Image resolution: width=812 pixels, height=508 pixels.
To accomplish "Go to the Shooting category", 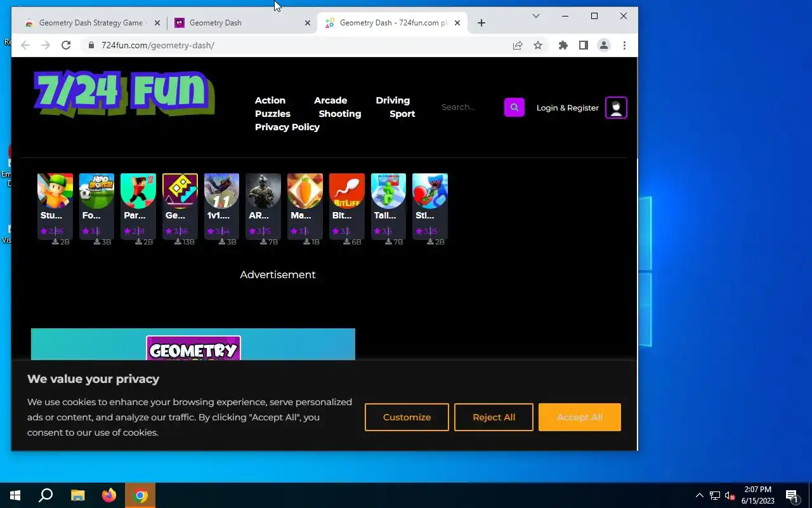I will point(340,114).
